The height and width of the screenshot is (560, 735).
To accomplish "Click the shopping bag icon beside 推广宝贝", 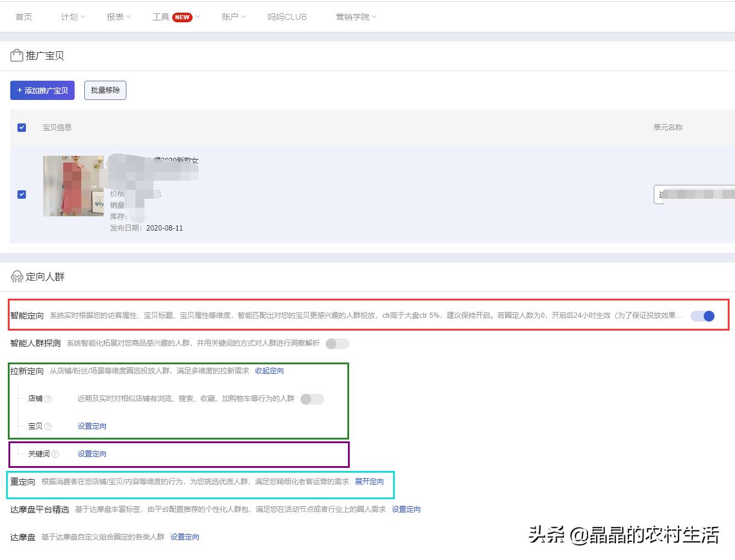I will pos(17,55).
